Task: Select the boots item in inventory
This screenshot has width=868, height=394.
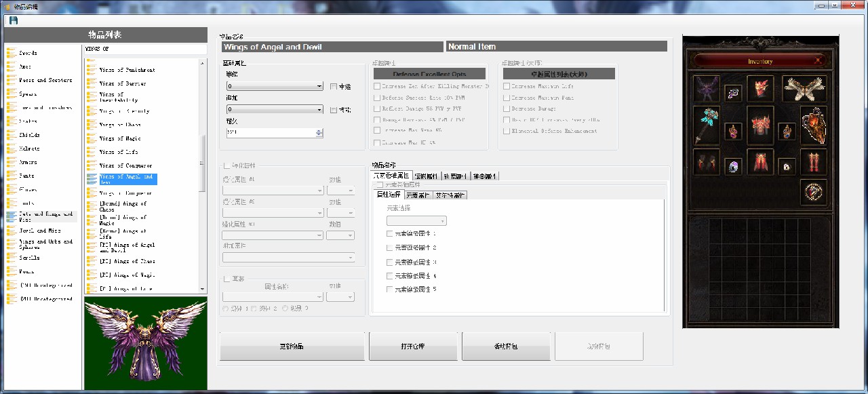Action: click(x=814, y=162)
